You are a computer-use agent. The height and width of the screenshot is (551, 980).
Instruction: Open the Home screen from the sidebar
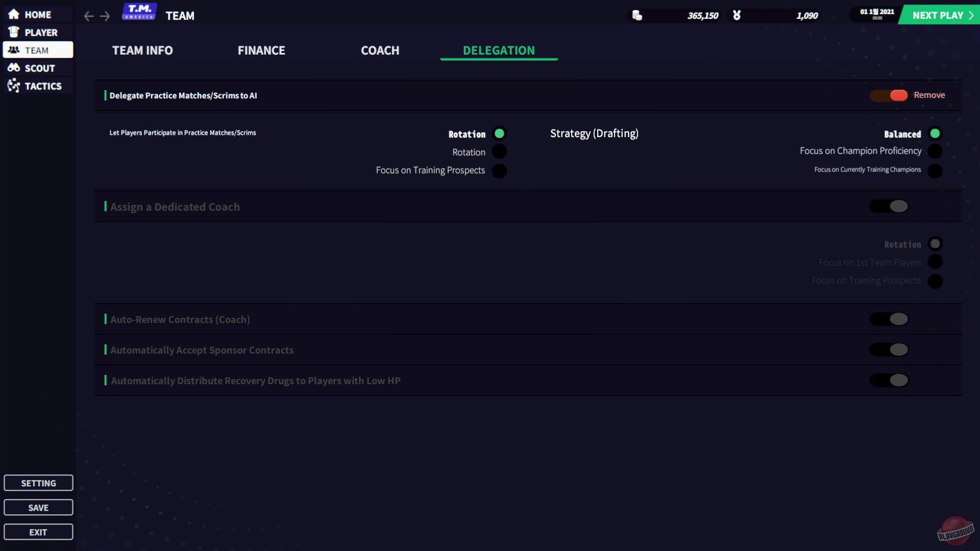tap(38, 14)
